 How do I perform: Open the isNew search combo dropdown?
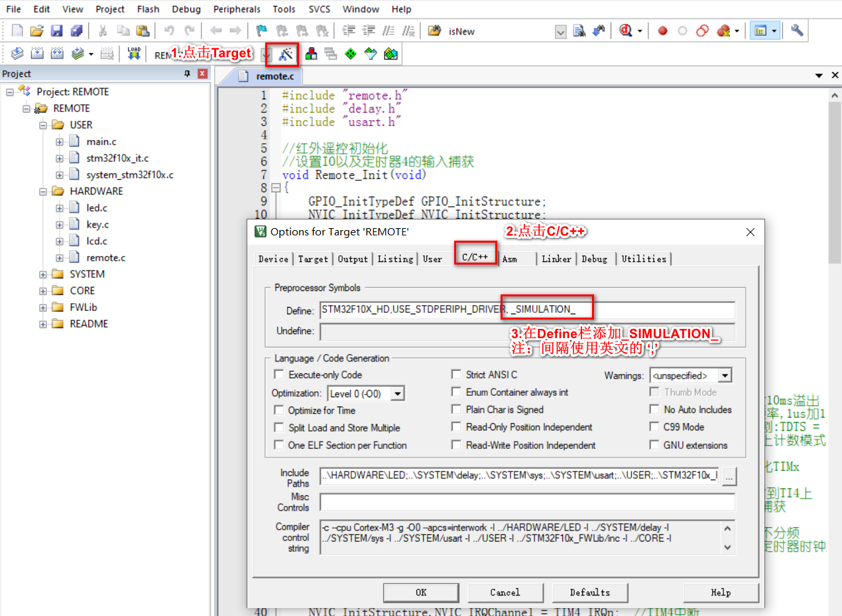coord(560,31)
